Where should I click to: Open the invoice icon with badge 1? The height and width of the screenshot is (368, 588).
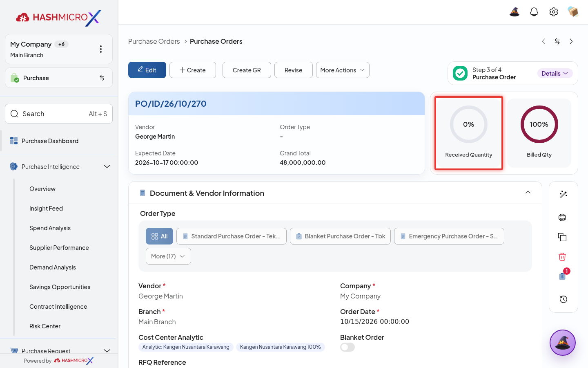[x=563, y=276]
